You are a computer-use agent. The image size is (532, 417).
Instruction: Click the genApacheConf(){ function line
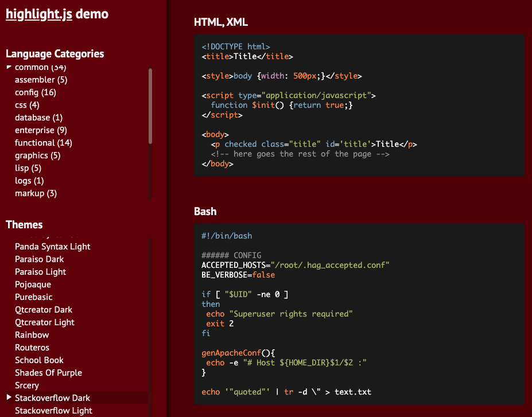238,353
